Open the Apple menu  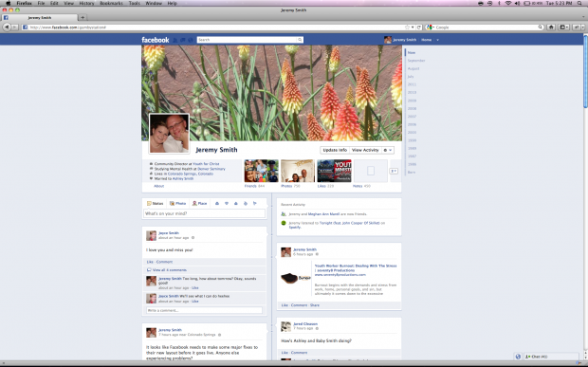tap(8, 3)
